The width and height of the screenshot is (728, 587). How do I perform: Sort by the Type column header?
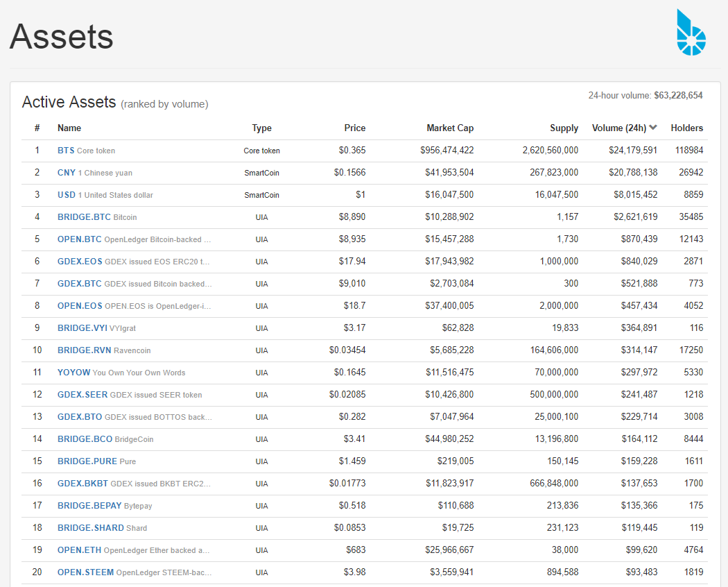coord(262,128)
